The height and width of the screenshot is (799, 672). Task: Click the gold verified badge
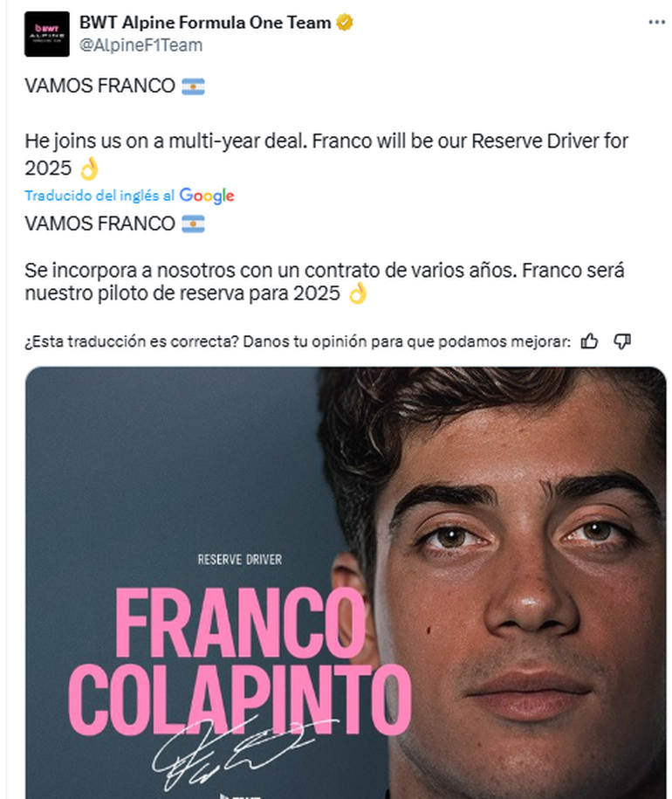point(345,23)
